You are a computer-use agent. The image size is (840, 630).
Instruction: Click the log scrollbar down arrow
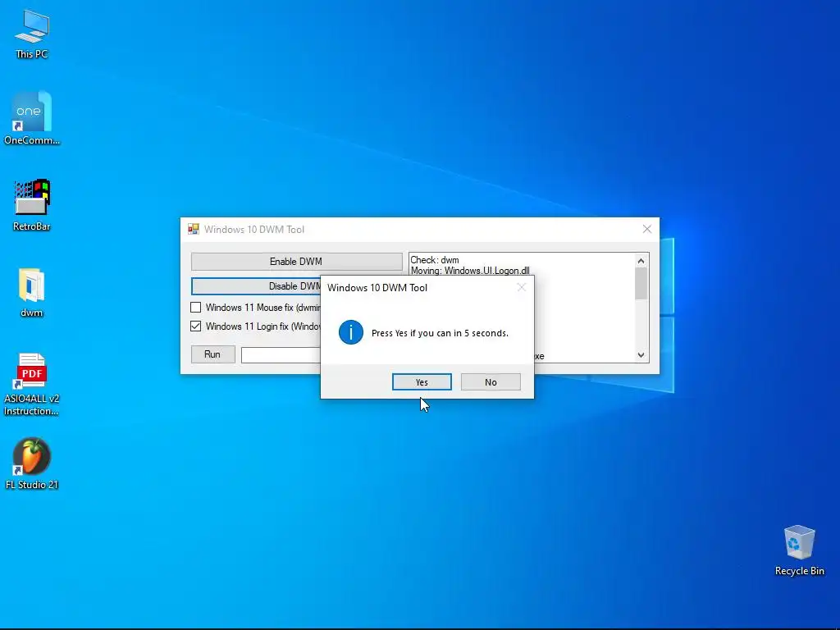pyautogui.click(x=641, y=355)
